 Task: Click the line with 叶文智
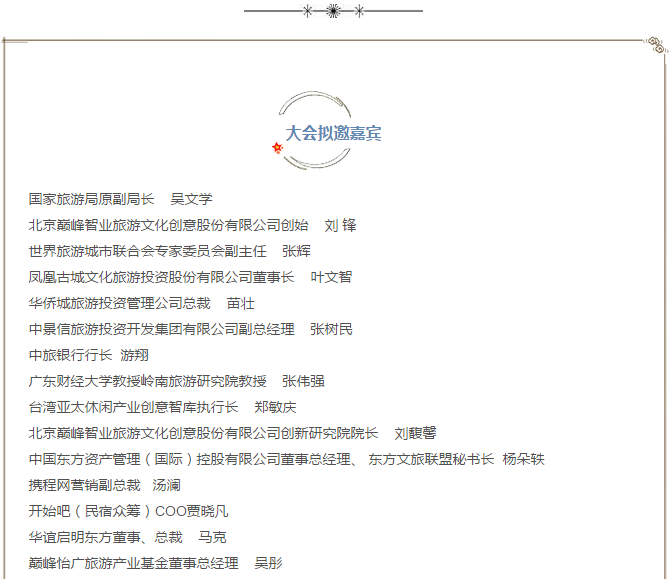[190, 277]
